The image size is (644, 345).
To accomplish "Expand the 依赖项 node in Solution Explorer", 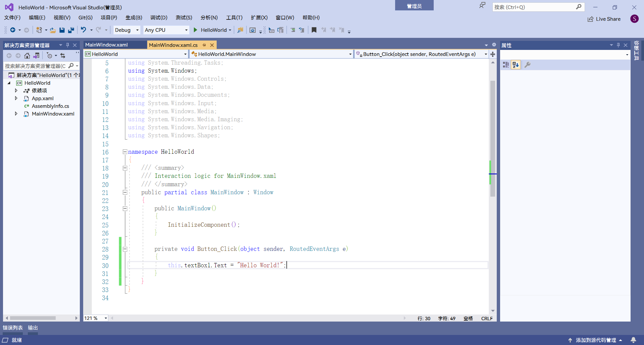I will pyautogui.click(x=16, y=90).
